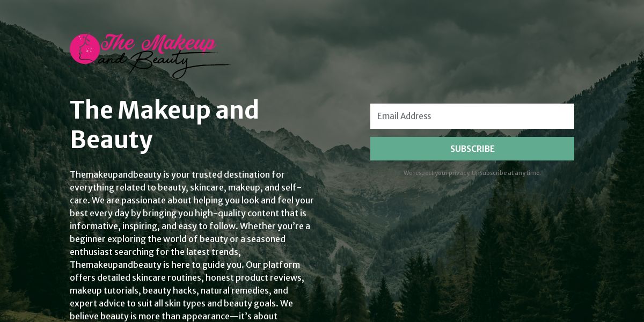
Task: Select the "The Makeup and" heading line
Action: 164,109
